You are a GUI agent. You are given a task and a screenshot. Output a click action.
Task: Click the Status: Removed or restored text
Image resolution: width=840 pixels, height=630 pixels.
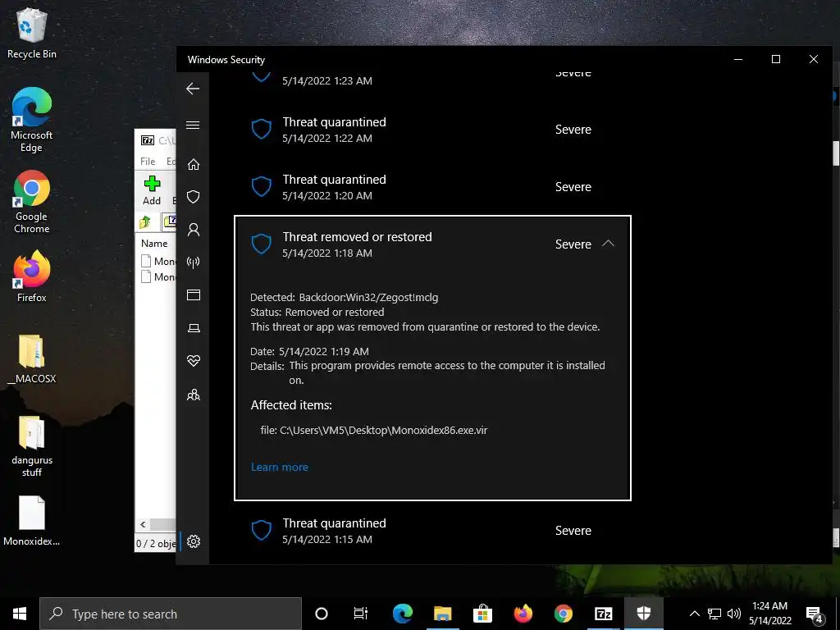point(317,312)
